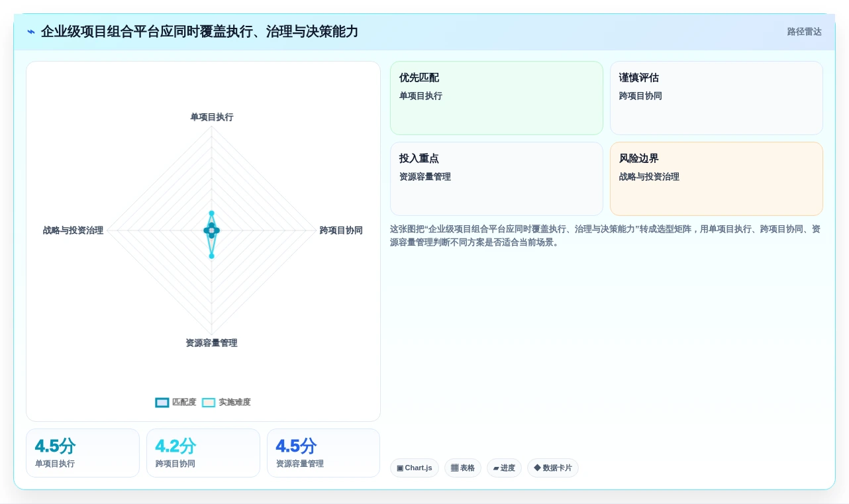The height and width of the screenshot is (504, 849).
Task: Click the description paragraph below the cards
Action: click(605, 236)
